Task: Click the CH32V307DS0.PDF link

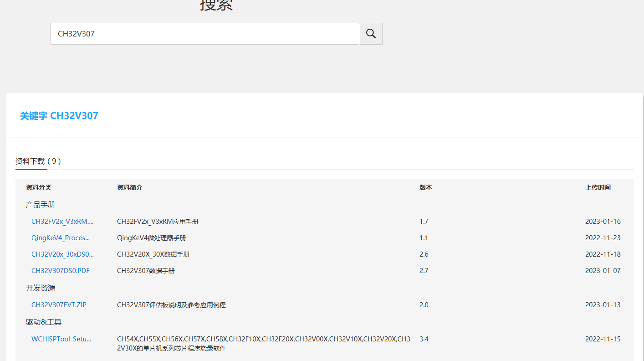Action: [61, 271]
